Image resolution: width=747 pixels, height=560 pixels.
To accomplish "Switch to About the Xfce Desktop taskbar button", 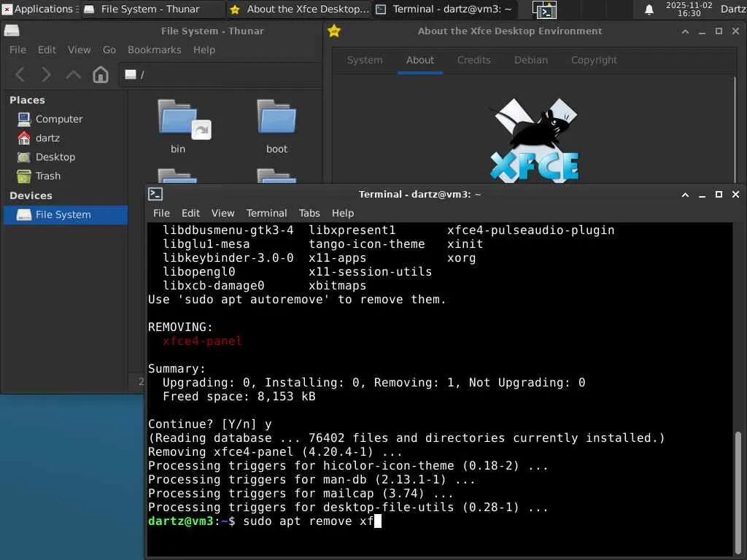I will click(298, 9).
